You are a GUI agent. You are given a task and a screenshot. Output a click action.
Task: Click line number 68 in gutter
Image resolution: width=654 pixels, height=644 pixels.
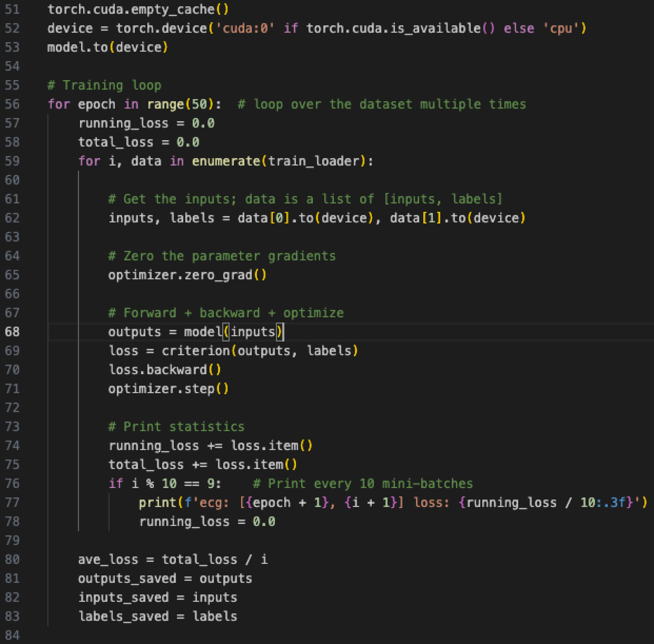coord(12,332)
